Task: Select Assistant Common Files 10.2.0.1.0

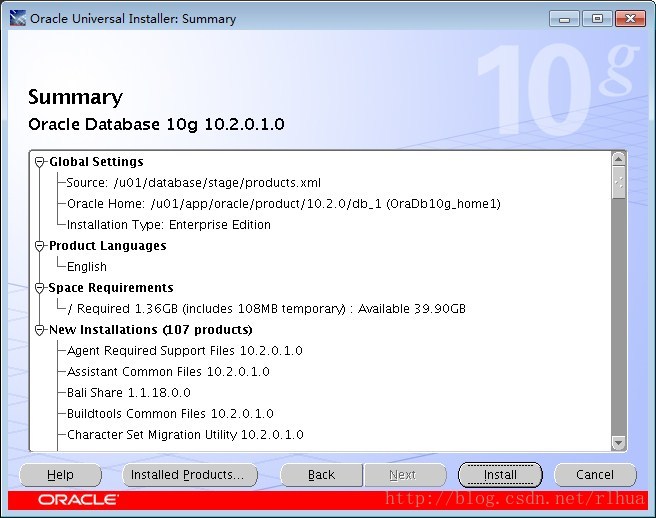Action: click(x=168, y=372)
